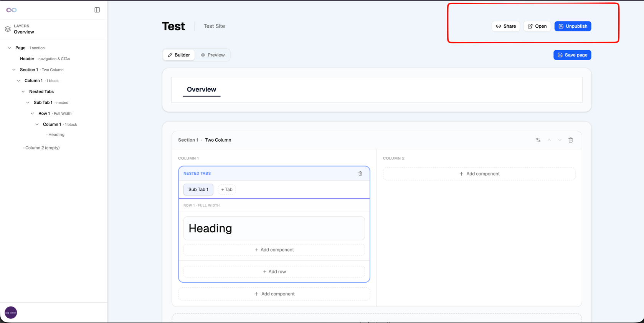This screenshot has height=323, width=644.
Task: Collapse the Page tree node
Action: point(9,48)
